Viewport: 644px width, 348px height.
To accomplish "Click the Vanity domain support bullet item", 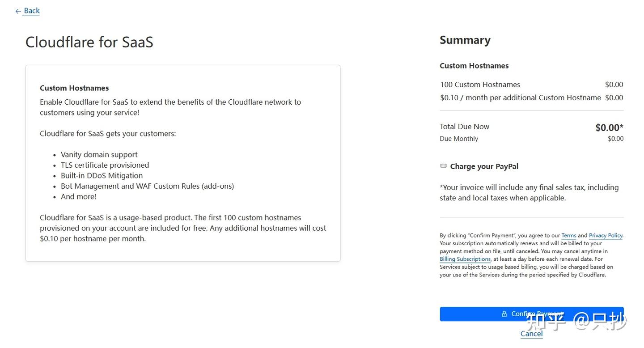I will click(99, 154).
